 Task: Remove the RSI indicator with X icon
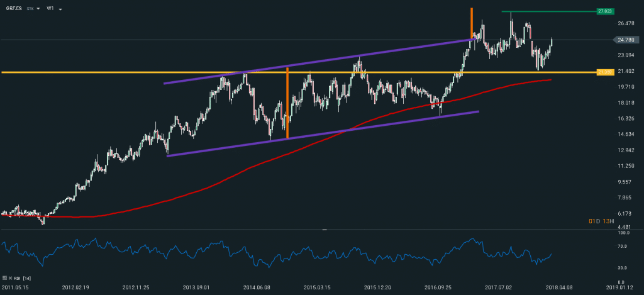pos(11,277)
